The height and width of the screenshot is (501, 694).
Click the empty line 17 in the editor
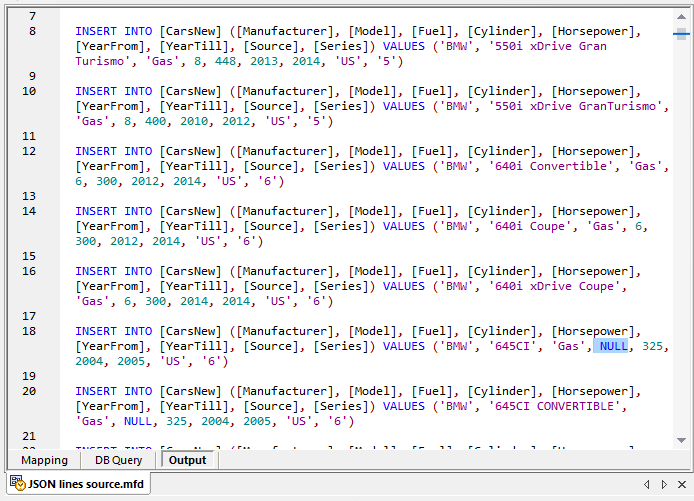click(x=300, y=316)
